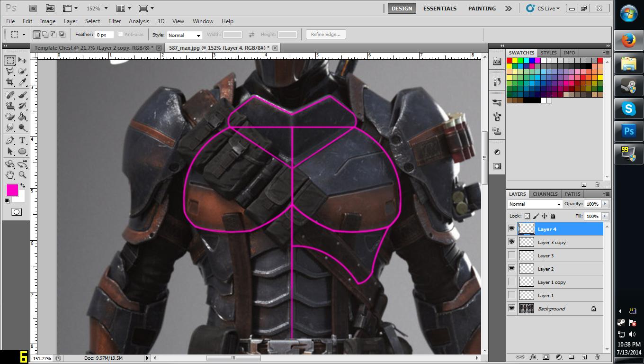Switch to Essentials workspace
Screen dimensions: 644x364
coord(440,9)
